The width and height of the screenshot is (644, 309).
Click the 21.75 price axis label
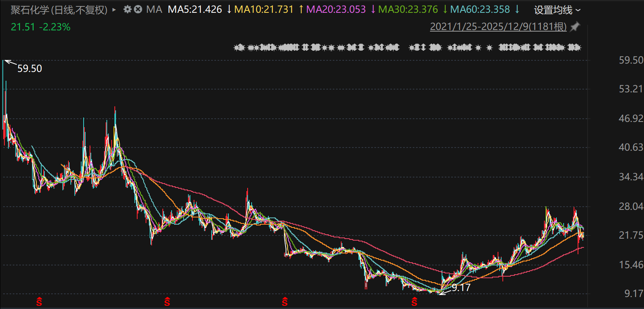(x=631, y=235)
